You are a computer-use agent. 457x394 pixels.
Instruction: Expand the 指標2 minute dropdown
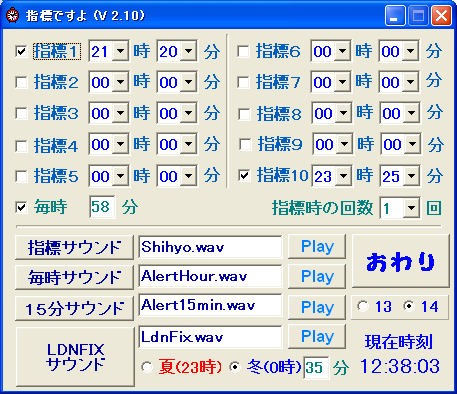pyautogui.click(x=189, y=82)
